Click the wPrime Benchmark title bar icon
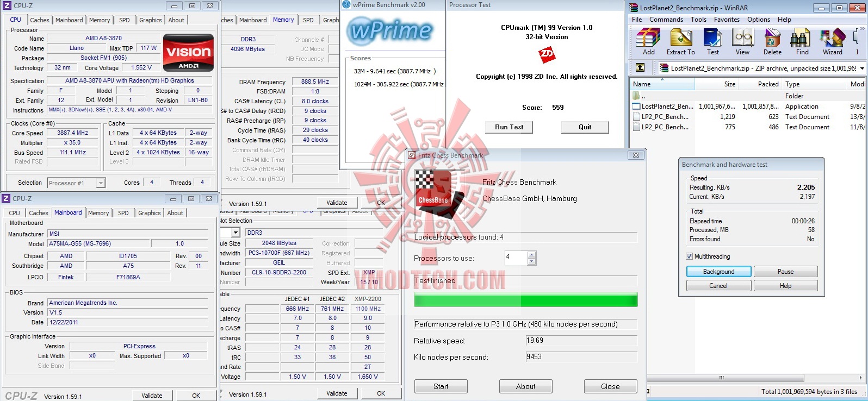The width and height of the screenshot is (868, 401). [346, 4]
